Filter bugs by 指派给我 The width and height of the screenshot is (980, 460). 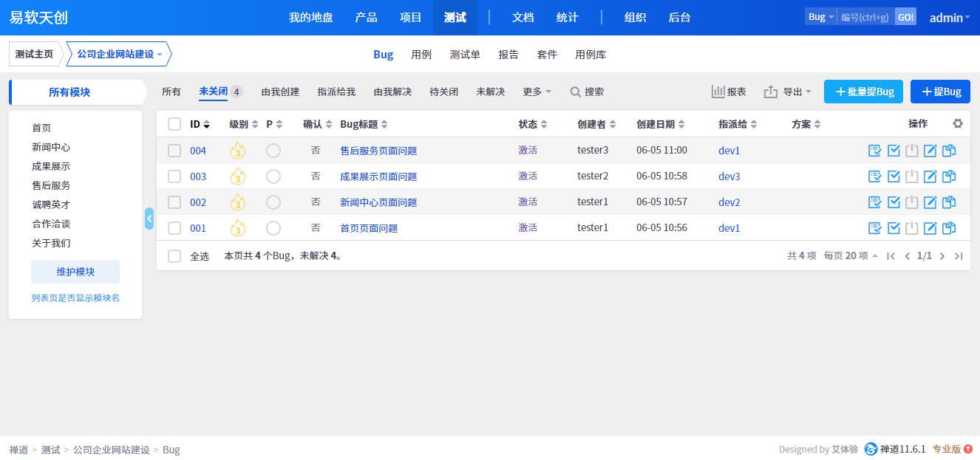[x=336, y=92]
